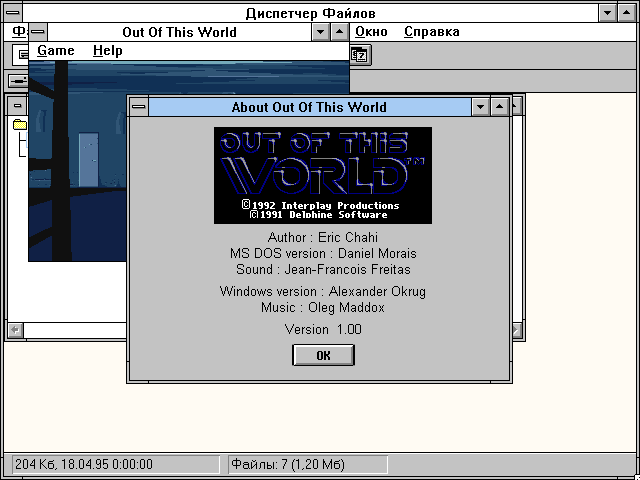This screenshot has height=480, width=640.
Task: Click 'Sound : Jean-Francois Freitas' line
Action: click(323, 269)
